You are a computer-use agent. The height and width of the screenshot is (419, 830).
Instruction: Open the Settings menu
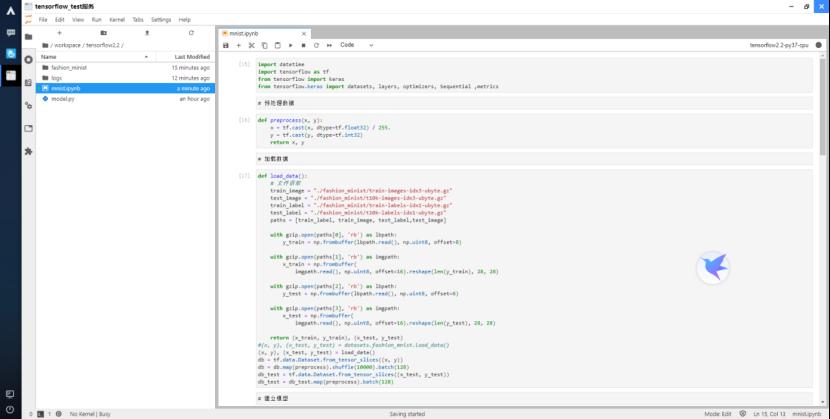pyautogui.click(x=161, y=20)
